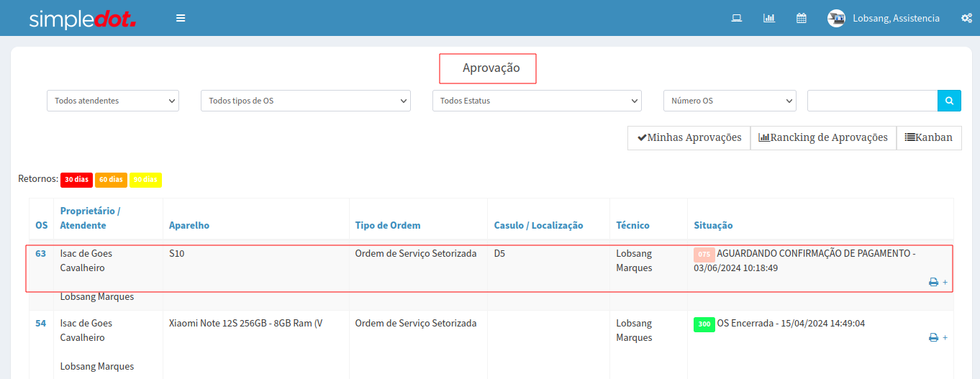This screenshot has height=379, width=980.
Task: Print OS 63 using printer icon
Action: [x=933, y=282]
